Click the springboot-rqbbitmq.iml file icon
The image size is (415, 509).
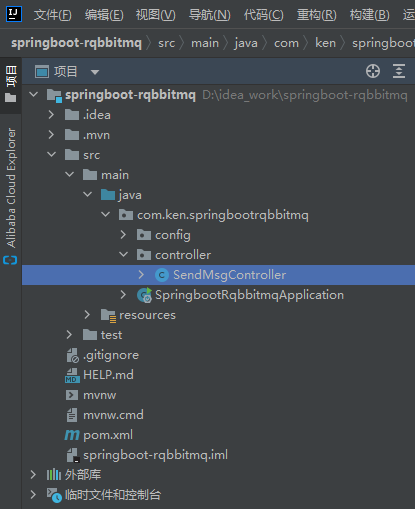[72, 455]
